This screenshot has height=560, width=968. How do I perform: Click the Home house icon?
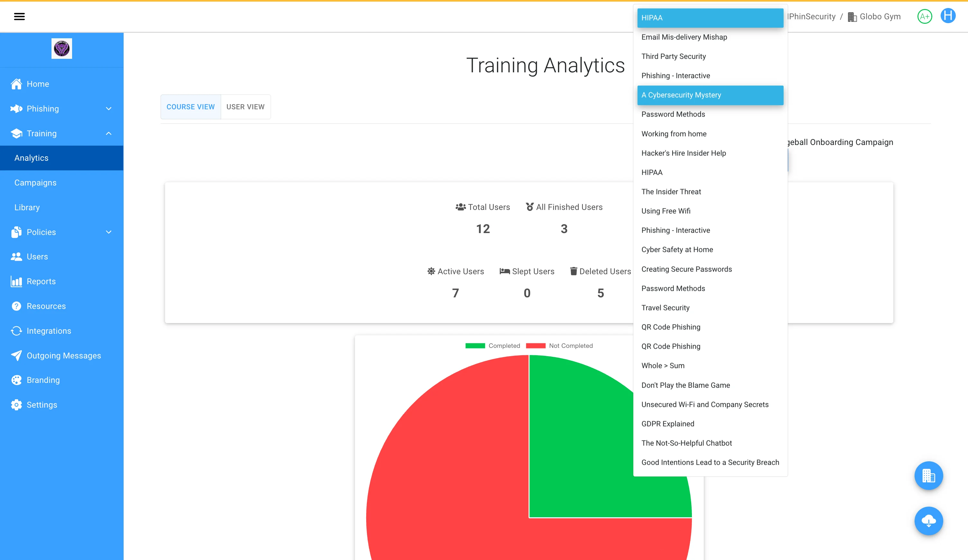point(16,84)
